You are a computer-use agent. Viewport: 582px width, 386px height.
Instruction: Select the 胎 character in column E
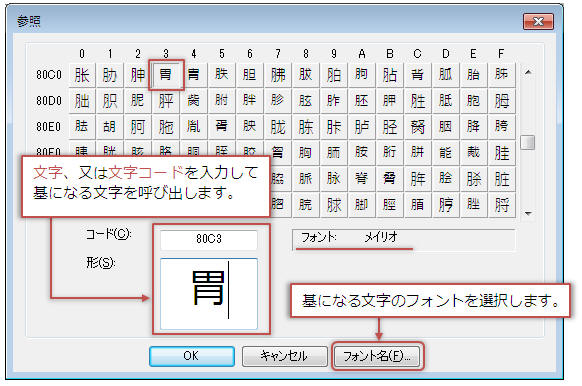point(474,75)
